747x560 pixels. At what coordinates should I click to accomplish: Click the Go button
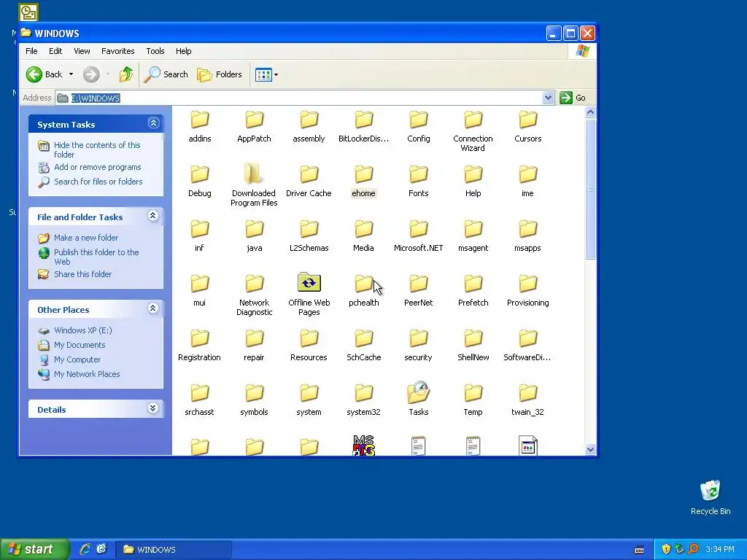pyautogui.click(x=573, y=98)
